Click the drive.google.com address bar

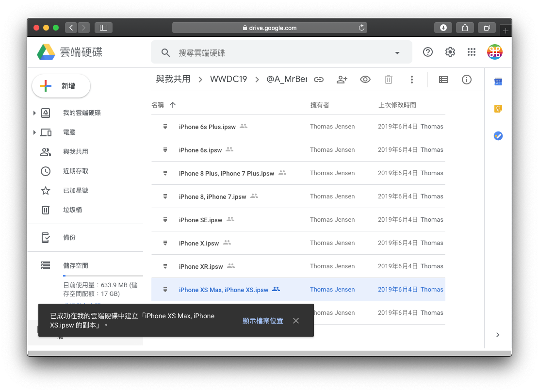(270, 28)
